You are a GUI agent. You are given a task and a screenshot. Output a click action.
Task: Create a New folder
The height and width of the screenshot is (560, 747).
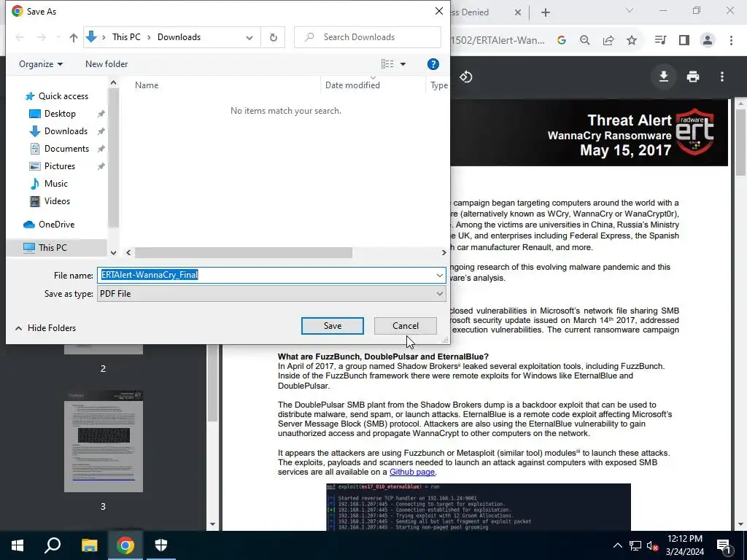(107, 64)
